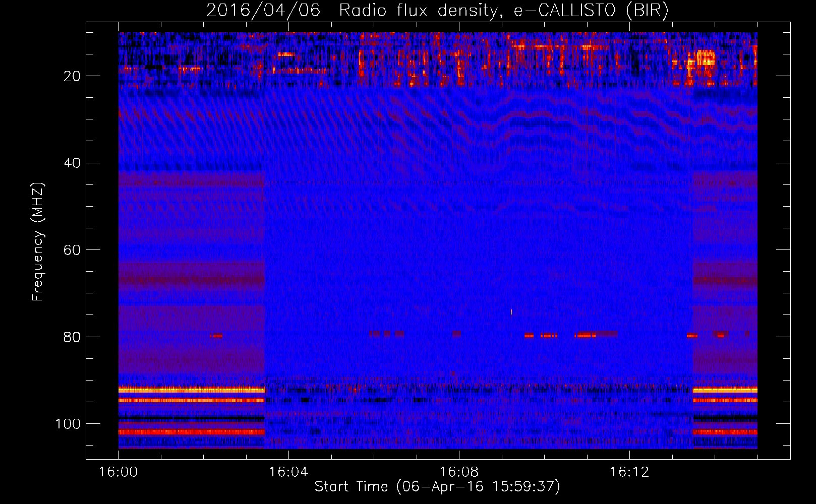Viewport: 816px width, 504px height.
Task: Click the 40 frequency tick label
Action: click(73, 163)
